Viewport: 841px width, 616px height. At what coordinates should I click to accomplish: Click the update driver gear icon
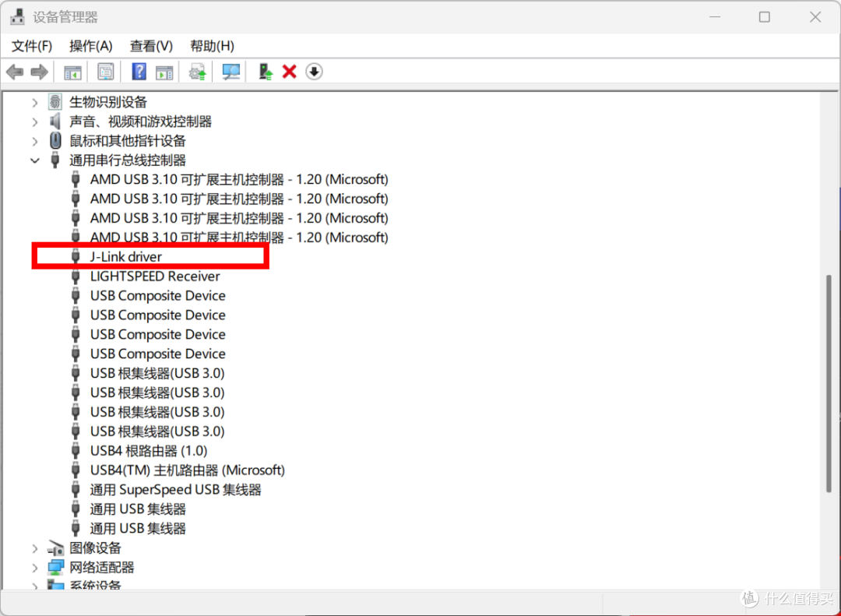(197, 72)
